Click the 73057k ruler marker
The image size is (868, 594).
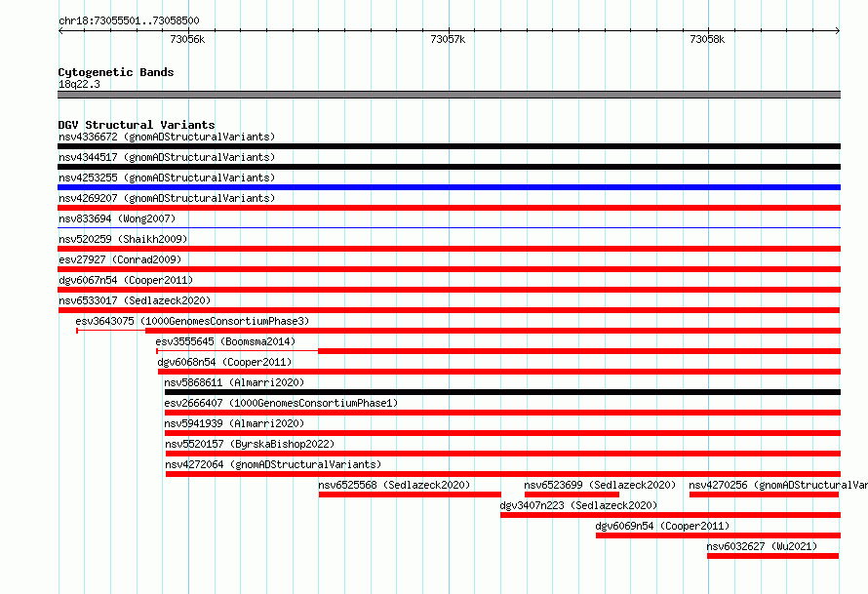click(x=448, y=39)
